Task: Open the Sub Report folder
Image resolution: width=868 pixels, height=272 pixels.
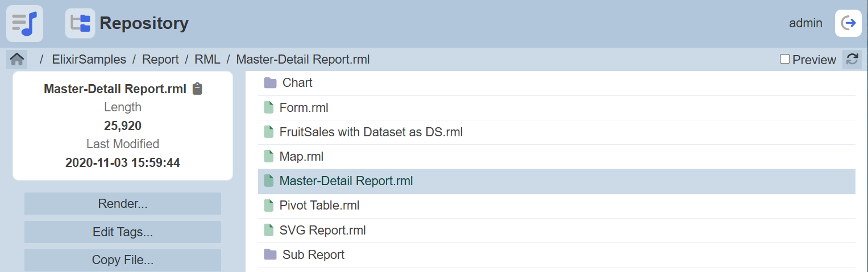Action: [313, 255]
